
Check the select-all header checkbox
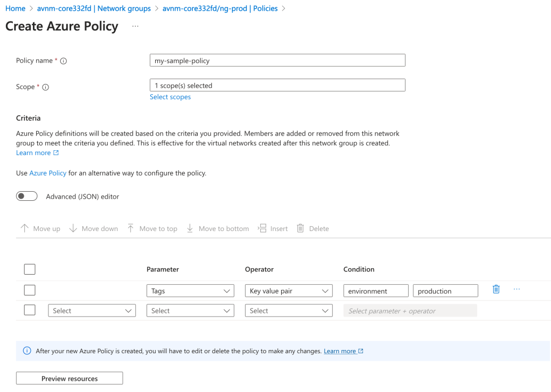(30, 269)
